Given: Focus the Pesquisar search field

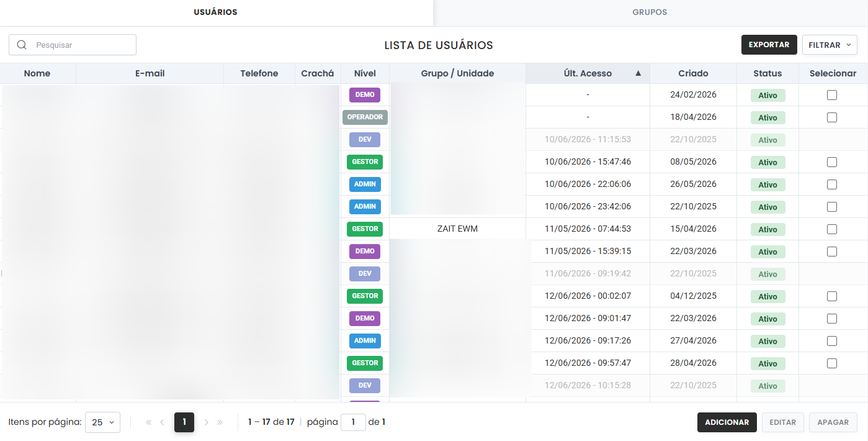Looking at the screenshot, I should [x=73, y=45].
